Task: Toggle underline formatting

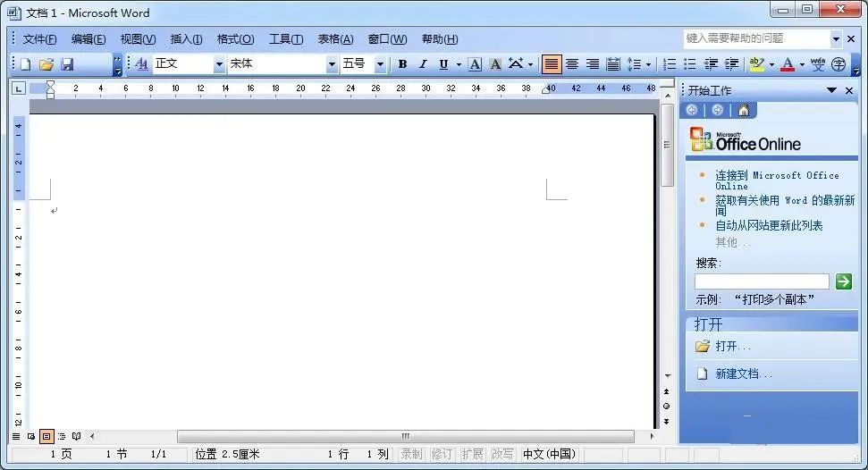Action: [443, 64]
